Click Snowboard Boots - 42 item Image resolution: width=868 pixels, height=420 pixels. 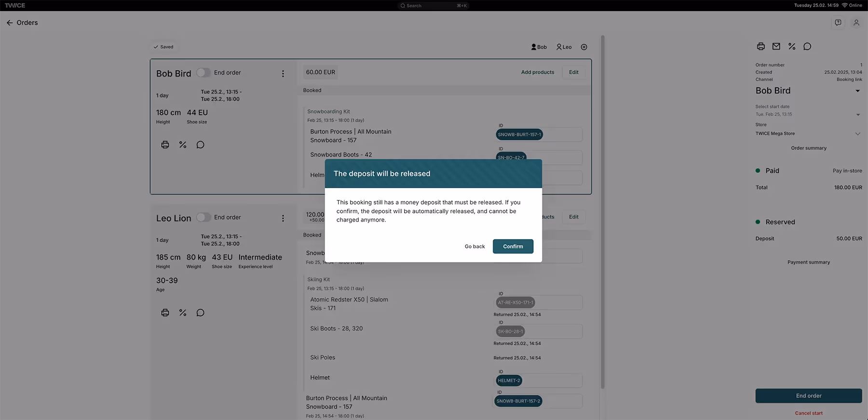click(x=341, y=155)
